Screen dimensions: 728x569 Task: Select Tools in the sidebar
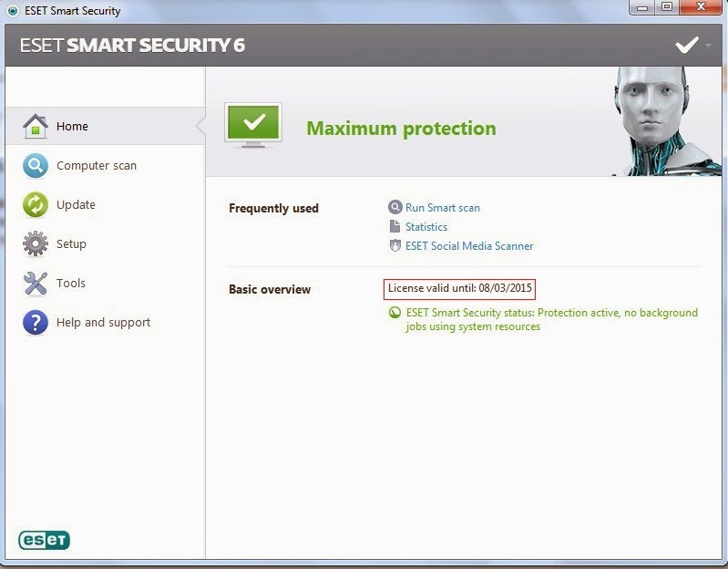[x=71, y=283]
